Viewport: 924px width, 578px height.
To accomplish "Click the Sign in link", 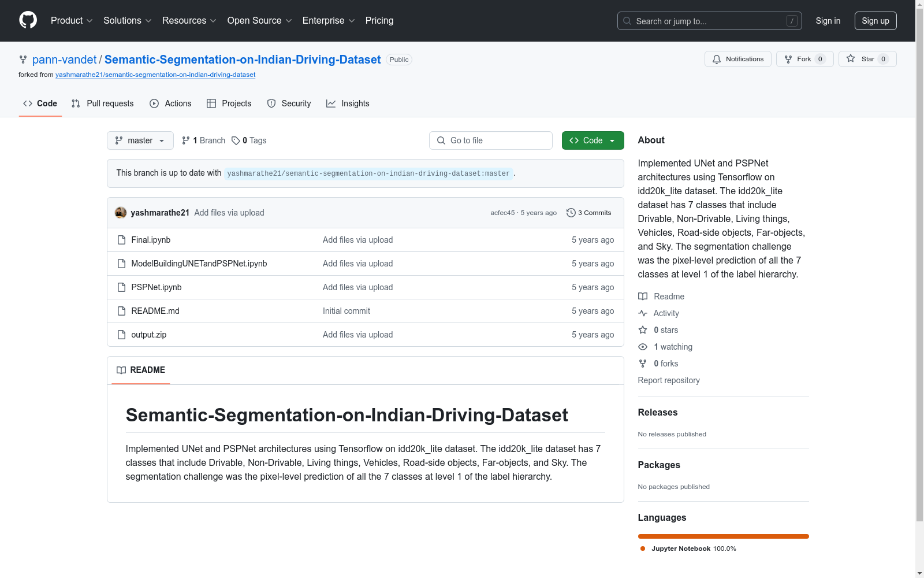I will 828,21.
